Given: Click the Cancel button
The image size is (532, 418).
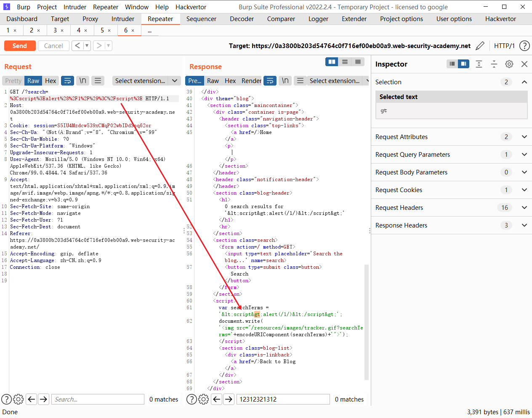Looking at the screenshot, I should (x=53, y=46).
